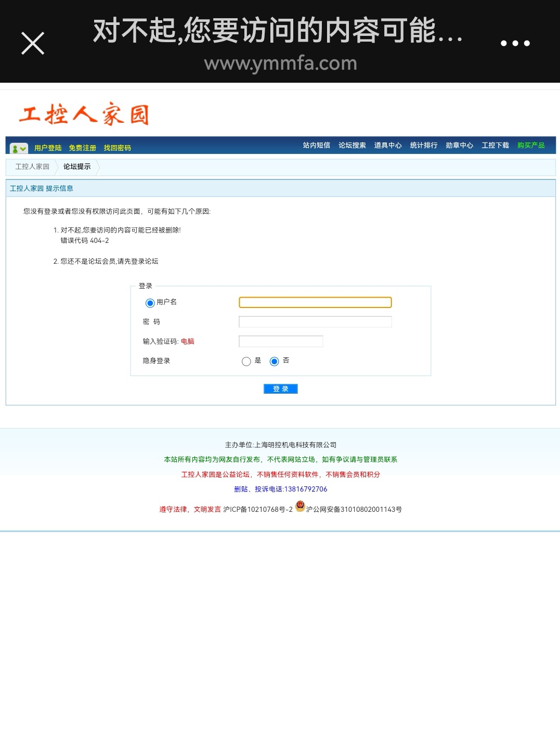560x747 pixels.
Task: Focus the username text field
Action: (315, 303)
